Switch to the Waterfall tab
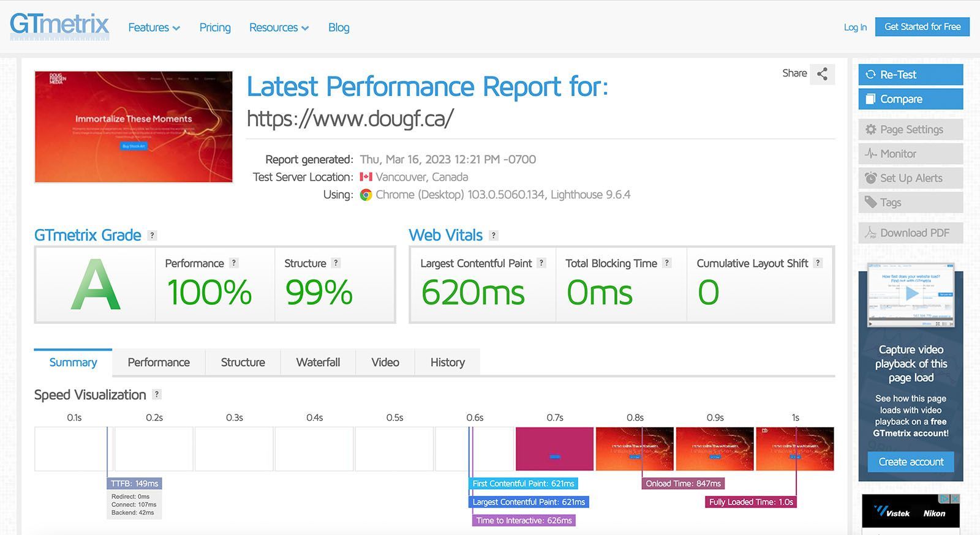 (318, 362)
